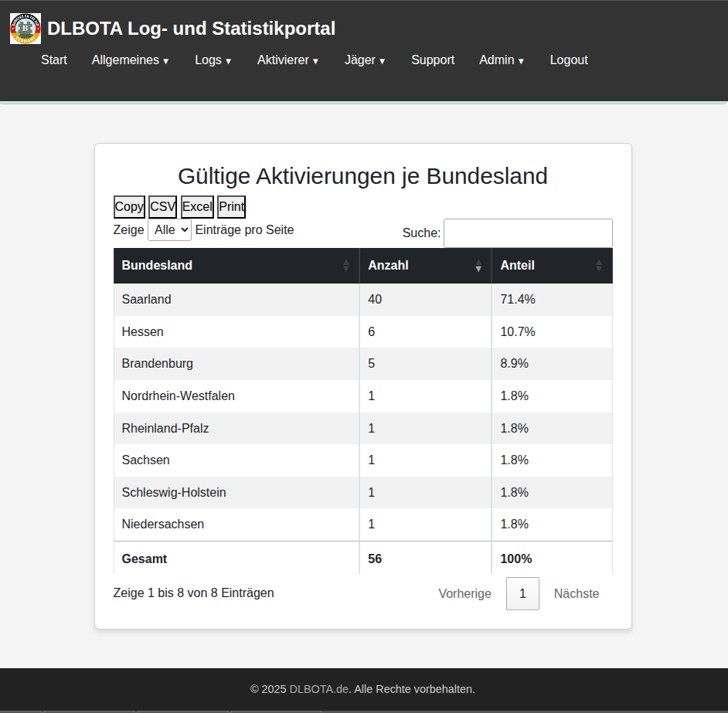Select page 1 in pagination

522,594
